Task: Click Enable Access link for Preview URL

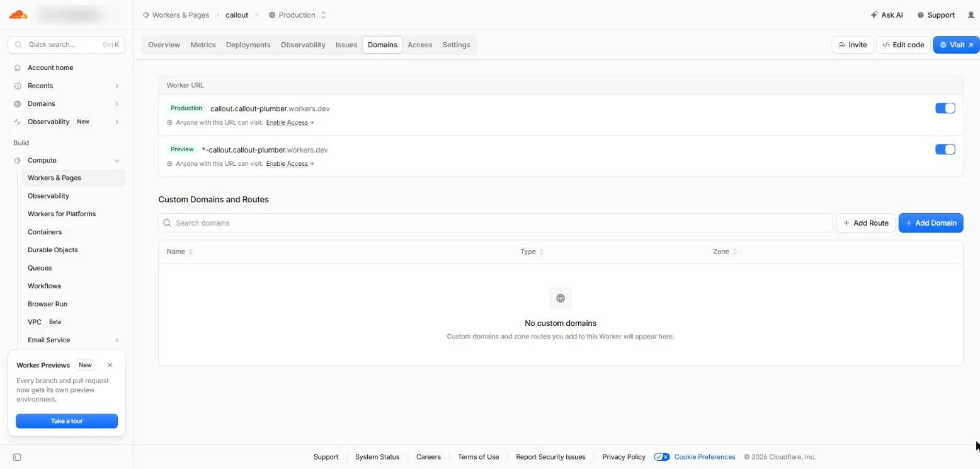Action: 290,164
